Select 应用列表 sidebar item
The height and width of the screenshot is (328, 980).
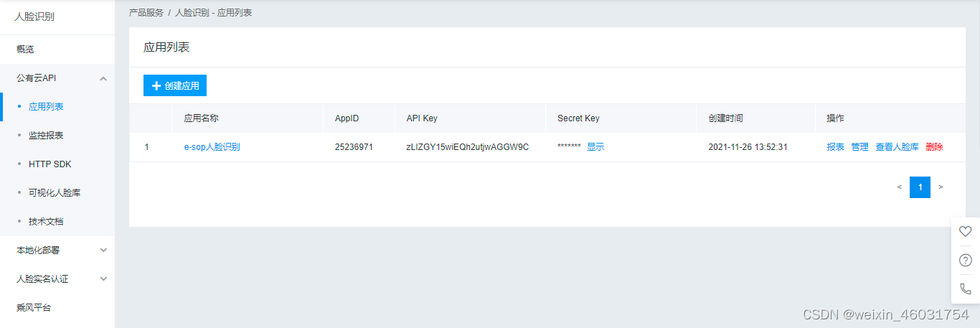[46, 107]
